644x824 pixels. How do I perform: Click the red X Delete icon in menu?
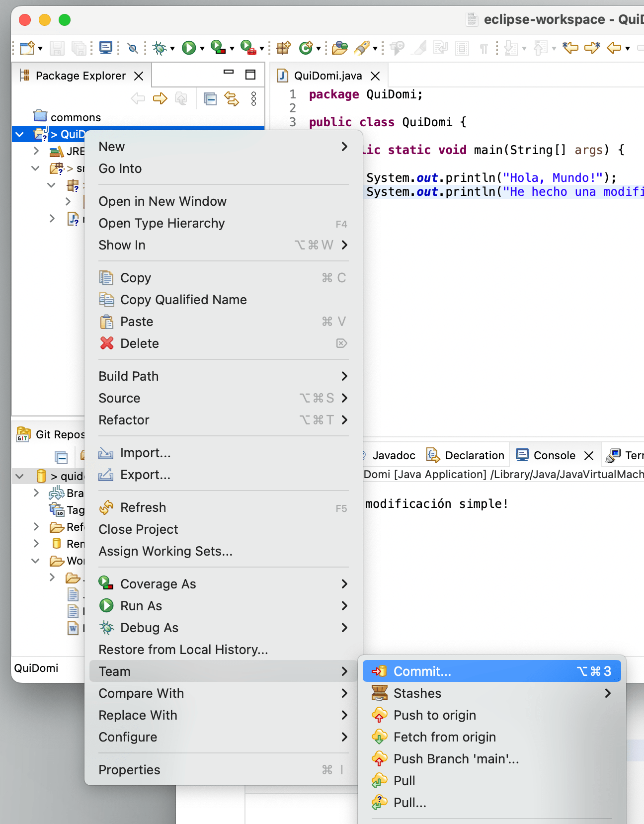point(107,343)
